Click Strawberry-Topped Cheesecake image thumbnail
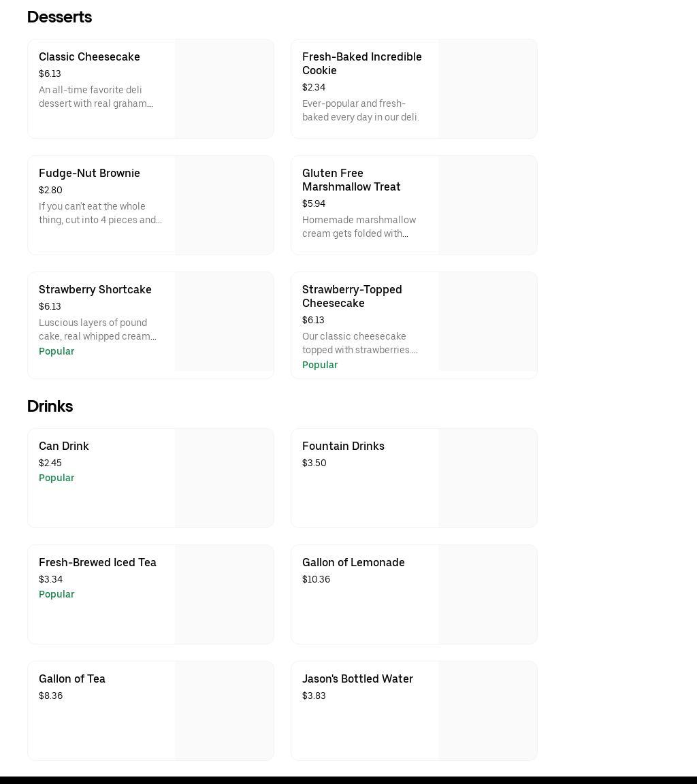697x784 pixels. 487,322
